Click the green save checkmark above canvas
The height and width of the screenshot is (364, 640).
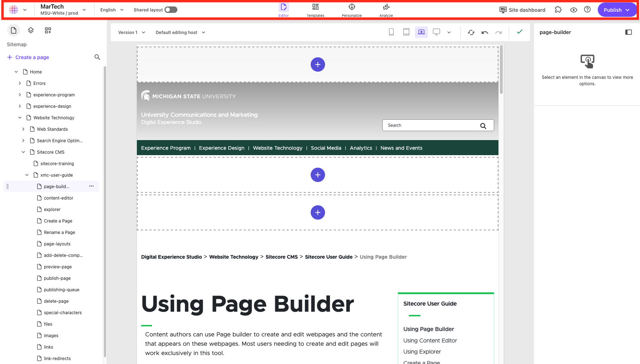tap(520, 32)
